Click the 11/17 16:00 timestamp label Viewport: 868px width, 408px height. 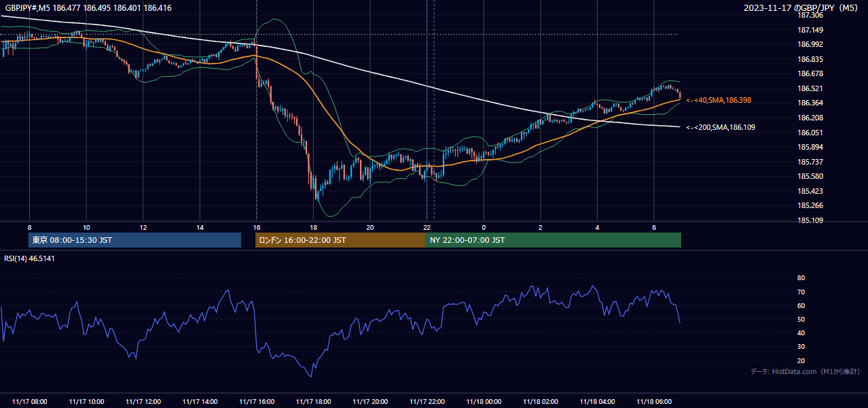point(257,402)
